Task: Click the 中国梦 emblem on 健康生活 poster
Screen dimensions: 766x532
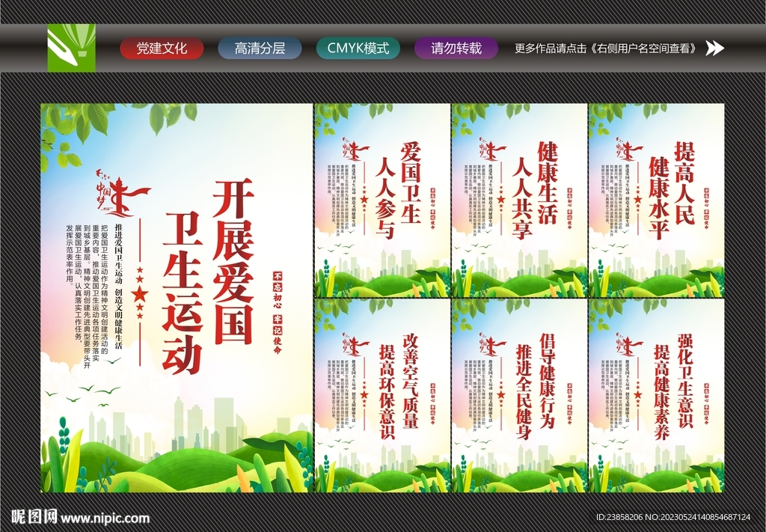Action: pos(493,149)
